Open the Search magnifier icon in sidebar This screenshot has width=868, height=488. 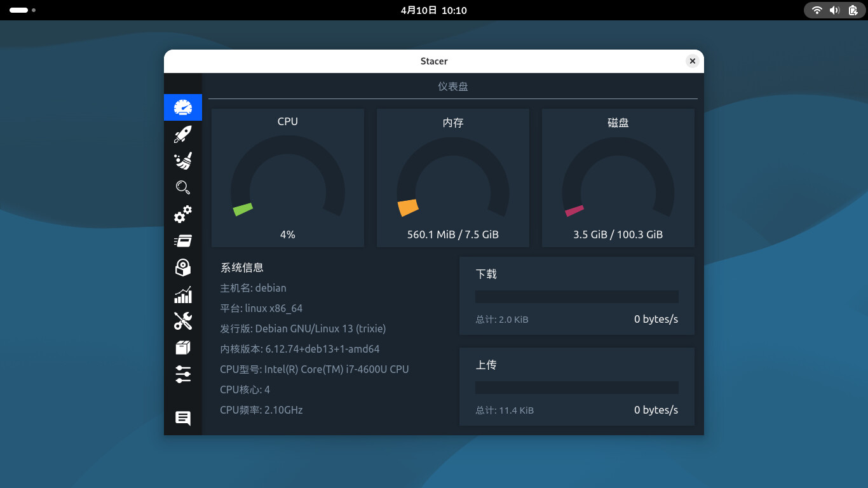(x=183, y=187)
